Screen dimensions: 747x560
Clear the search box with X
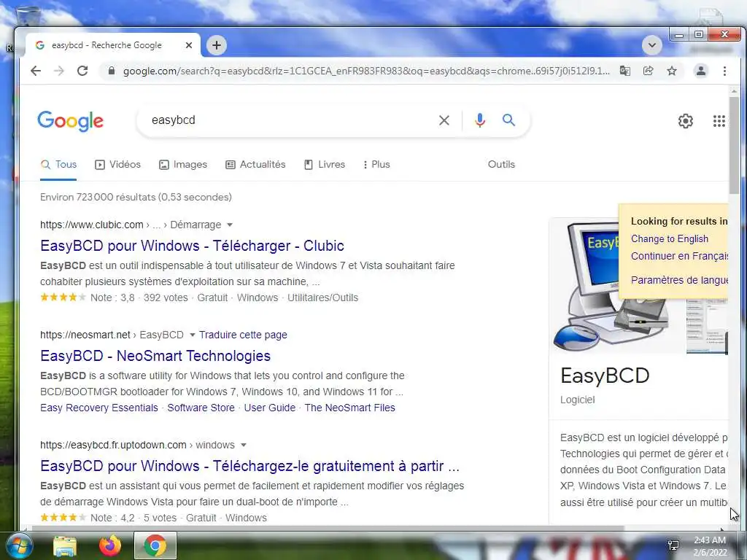point(444,120)
